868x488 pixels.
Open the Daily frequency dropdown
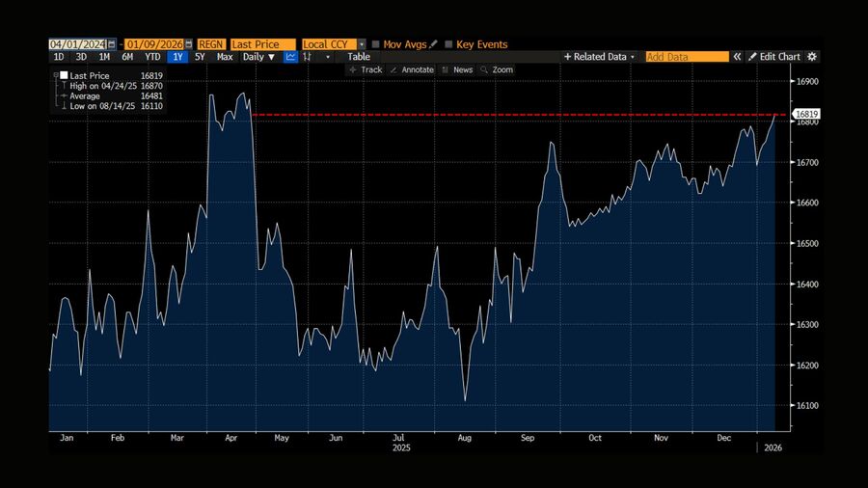click(x=258, y=57)
